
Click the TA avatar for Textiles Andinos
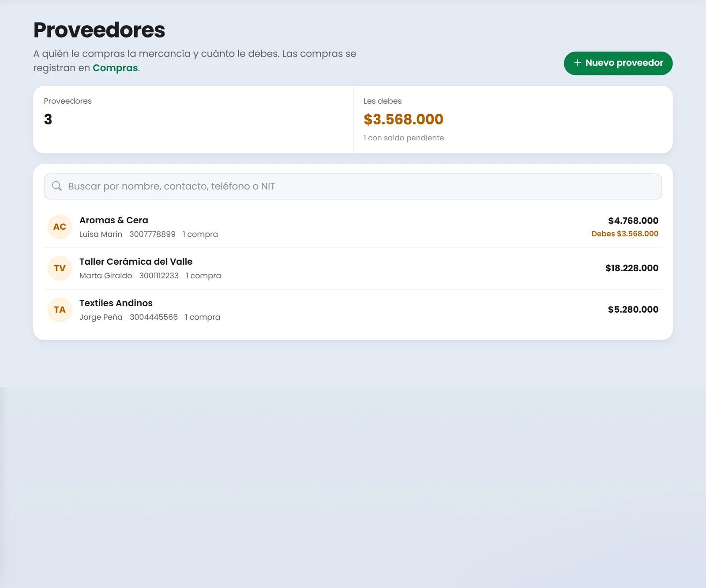tap(60, 310)
